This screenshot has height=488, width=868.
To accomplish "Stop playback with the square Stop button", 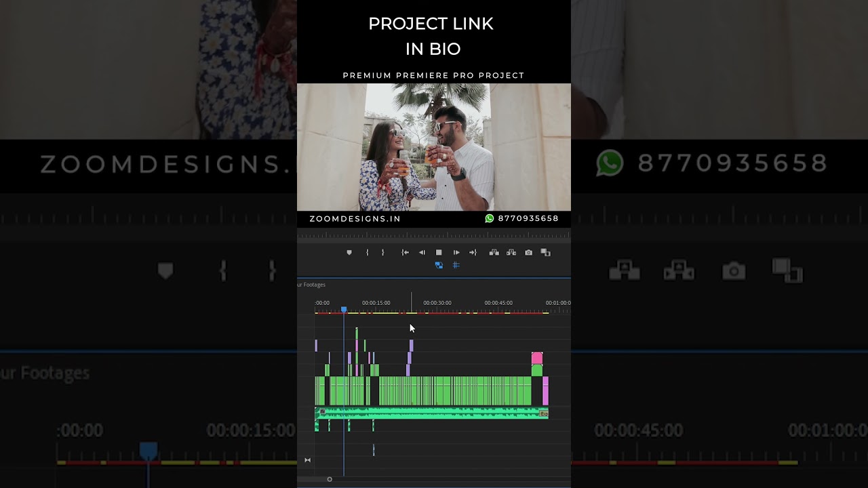I will [439, 253].
